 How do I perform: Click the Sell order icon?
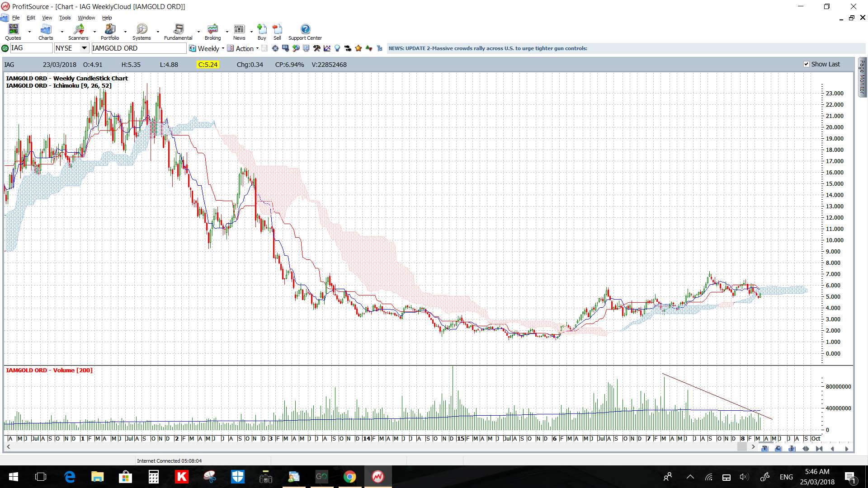tap(277, 32)
